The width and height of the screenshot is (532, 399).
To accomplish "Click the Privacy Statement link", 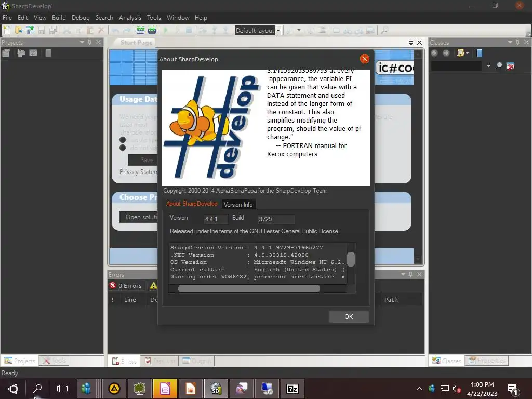I will (x=138, y=172).
